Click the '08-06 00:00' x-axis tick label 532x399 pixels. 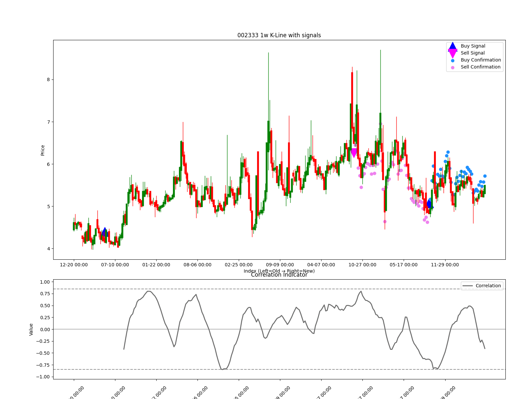coord(198,265)
